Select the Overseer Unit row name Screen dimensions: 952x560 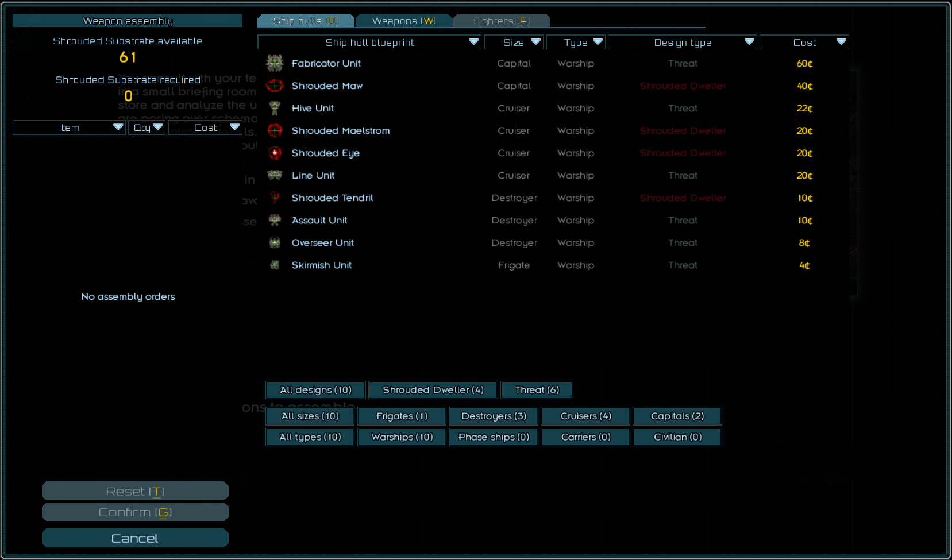pyautogui.click(x=322, y=242)
